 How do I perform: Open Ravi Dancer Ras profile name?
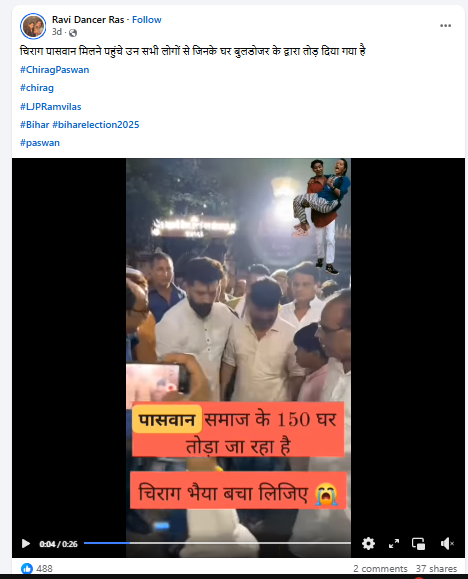tap(88, 20)
